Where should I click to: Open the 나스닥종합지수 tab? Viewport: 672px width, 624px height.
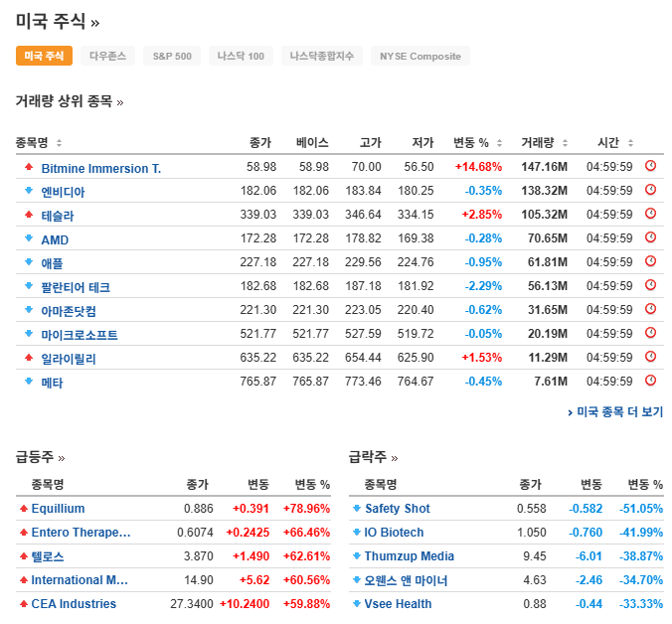tap(322, 56)
